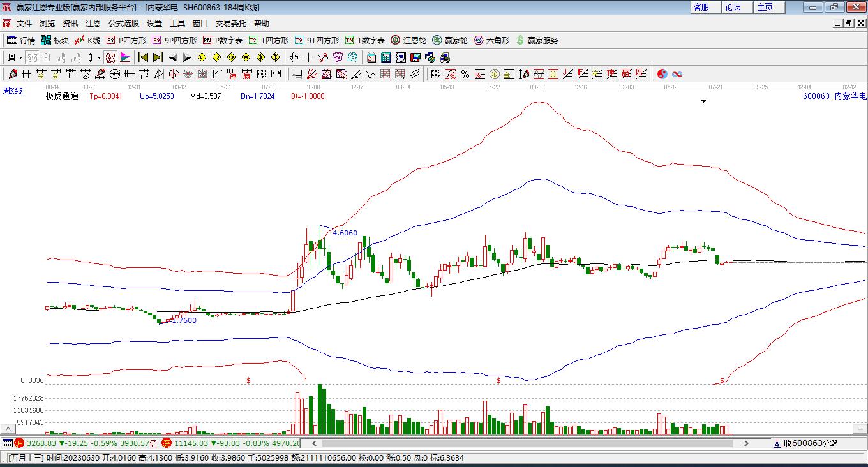This screenshot has width=868, height=467.
Task: Step chart forward with black right arrow
Action: click(187, 57)
